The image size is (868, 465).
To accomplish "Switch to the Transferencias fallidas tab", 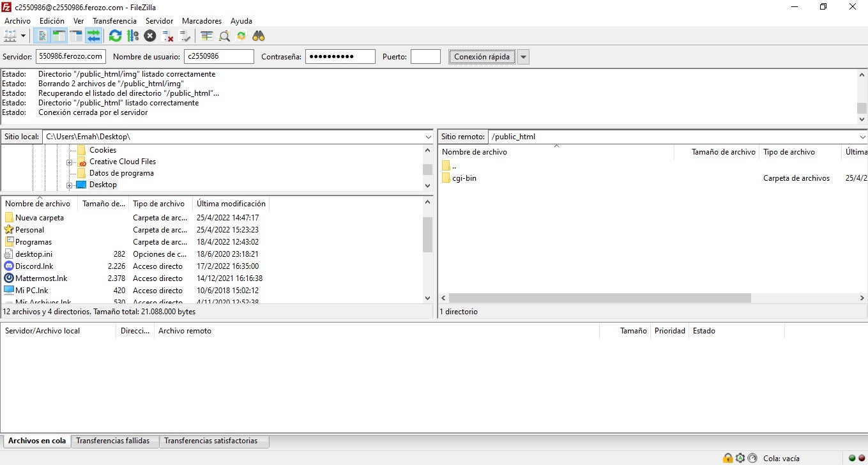I will coord(113,441).
